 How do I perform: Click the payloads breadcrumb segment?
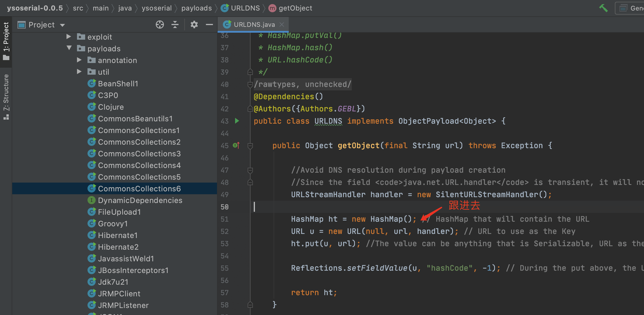click(x=197, y=8)
